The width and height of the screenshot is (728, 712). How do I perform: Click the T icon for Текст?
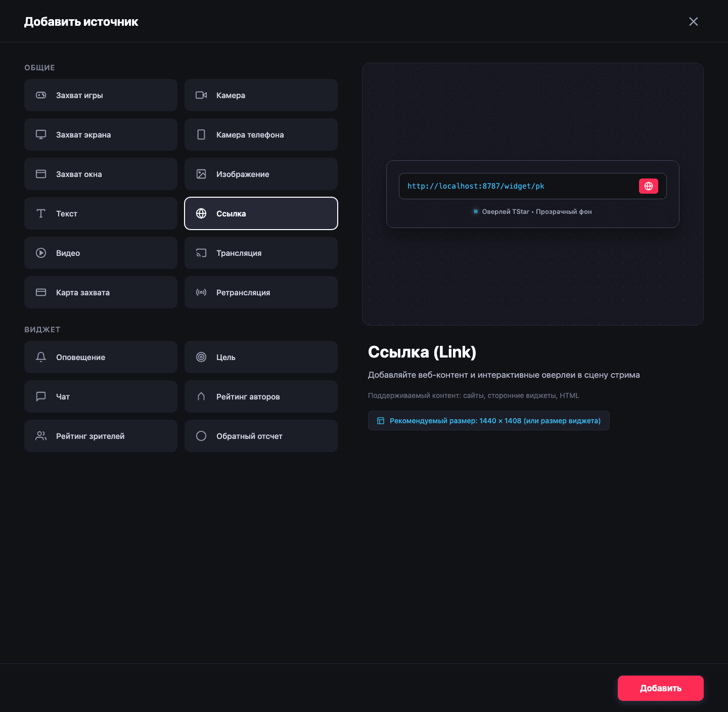41,213
